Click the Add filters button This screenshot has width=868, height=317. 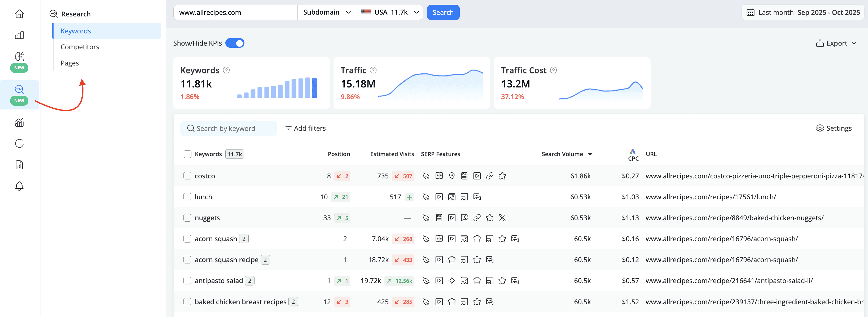[x=306, y=128]
